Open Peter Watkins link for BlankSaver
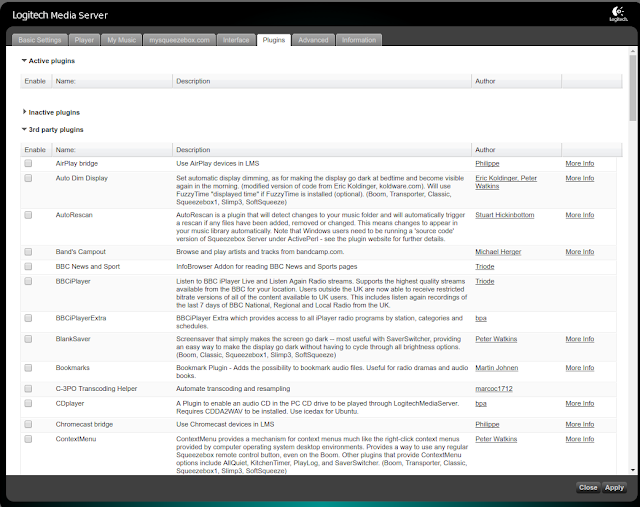 pyautogui.click(x=496, y=339)
